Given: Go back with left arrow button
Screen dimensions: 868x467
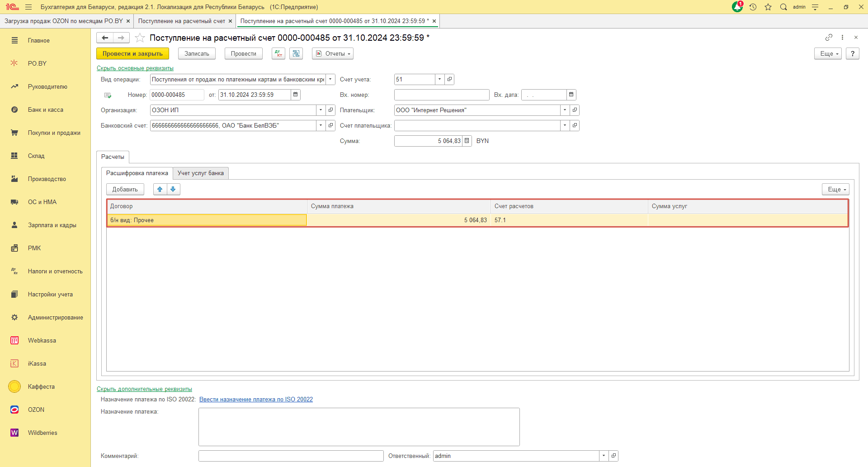Looking at the screenshot, I should pyautogui.click(x=105, y=38).
